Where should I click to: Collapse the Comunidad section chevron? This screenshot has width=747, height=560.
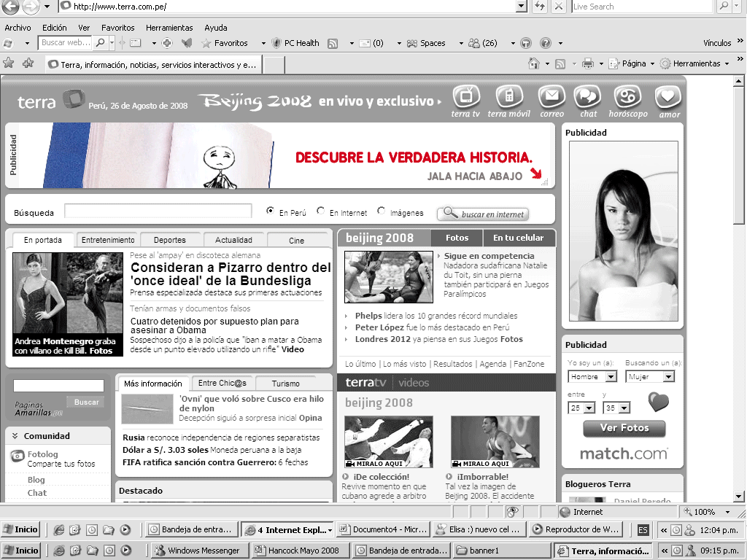point(15,436)
